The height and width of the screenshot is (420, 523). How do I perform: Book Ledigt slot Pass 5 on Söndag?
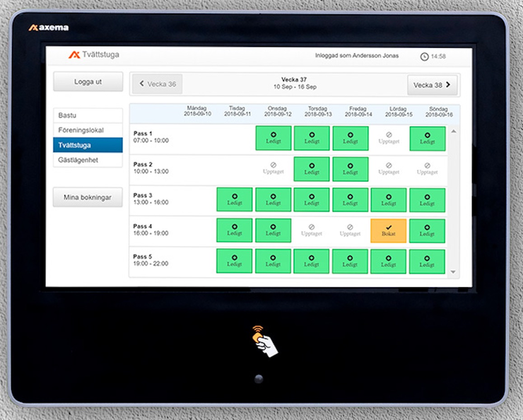coord(427,261)
